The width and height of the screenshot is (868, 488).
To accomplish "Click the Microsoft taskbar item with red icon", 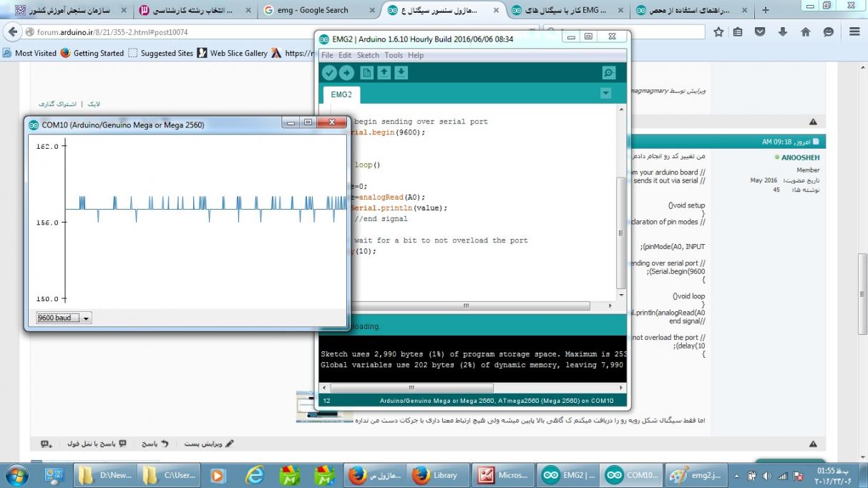I will click(504, 475).
